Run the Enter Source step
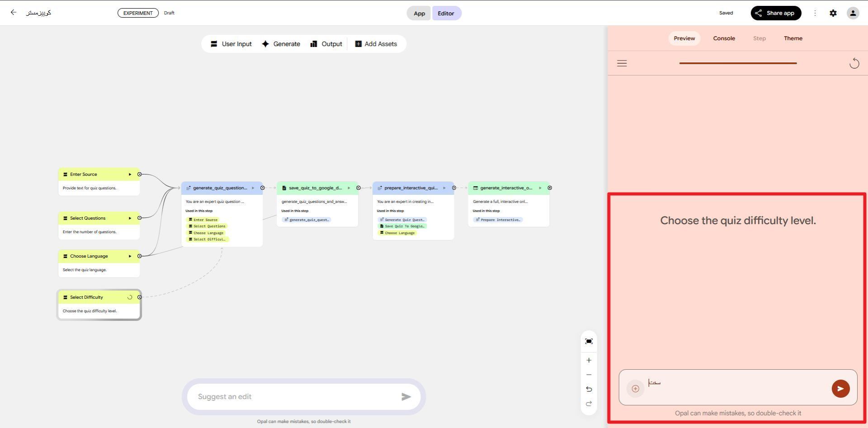The width and height of the screenshot is (868, 428). click(130, 174)
